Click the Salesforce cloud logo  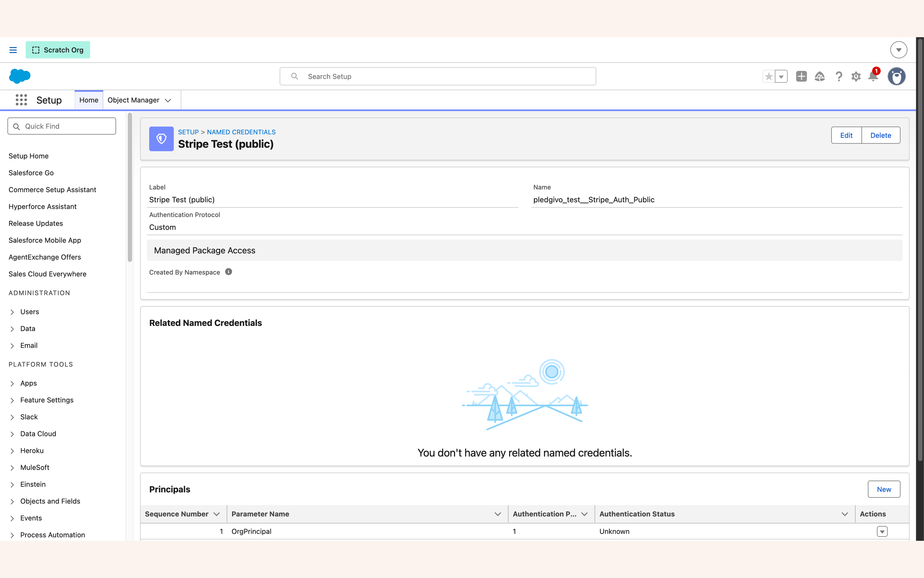(20, 76)
